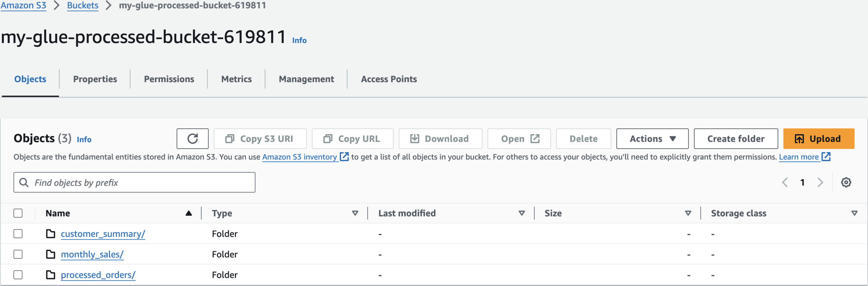Click the processed_orders folder icon

click(51, 275)
